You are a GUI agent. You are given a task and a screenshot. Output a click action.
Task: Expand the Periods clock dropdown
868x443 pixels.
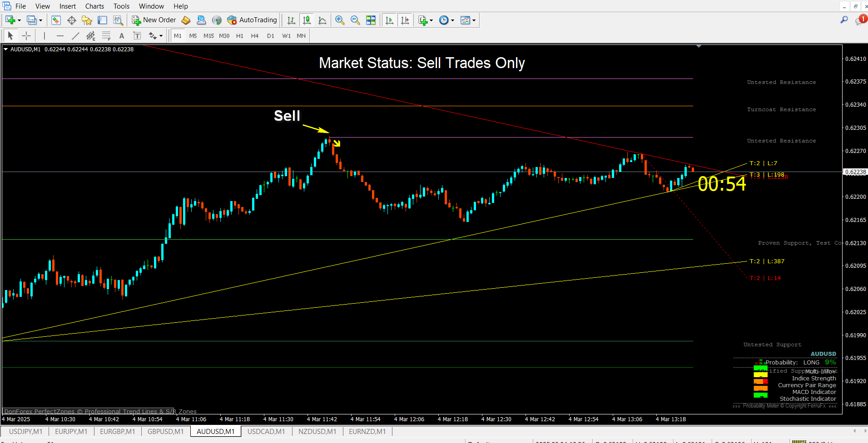[452, 20]
